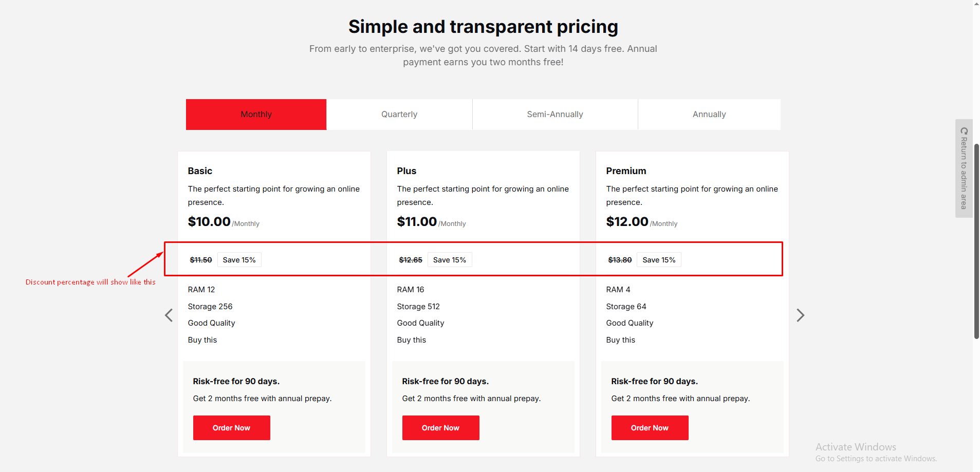This screenshot has height=472, width=980.
Task: Click the page vertical scrollbar thumb
Action: [976, 241]
